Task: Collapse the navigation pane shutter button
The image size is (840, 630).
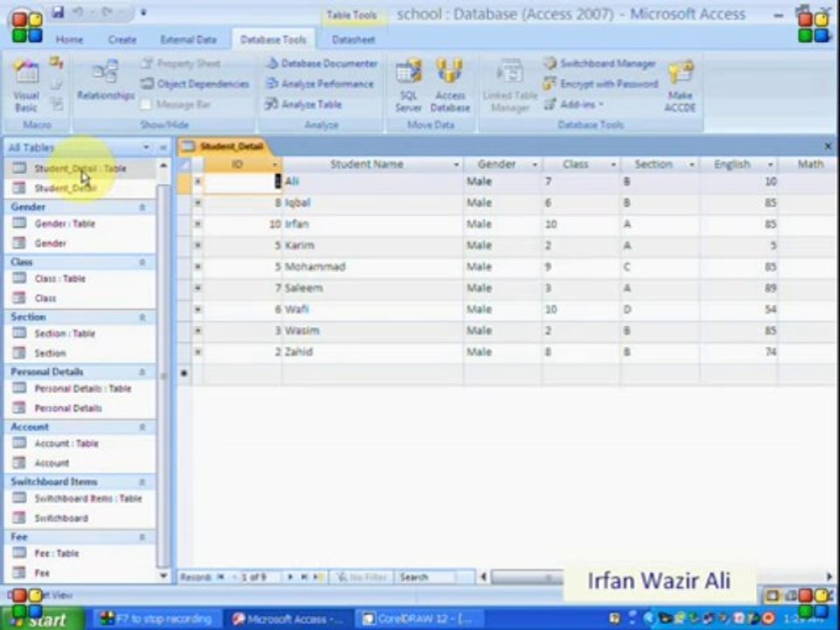Action: (x=163, y=147)
